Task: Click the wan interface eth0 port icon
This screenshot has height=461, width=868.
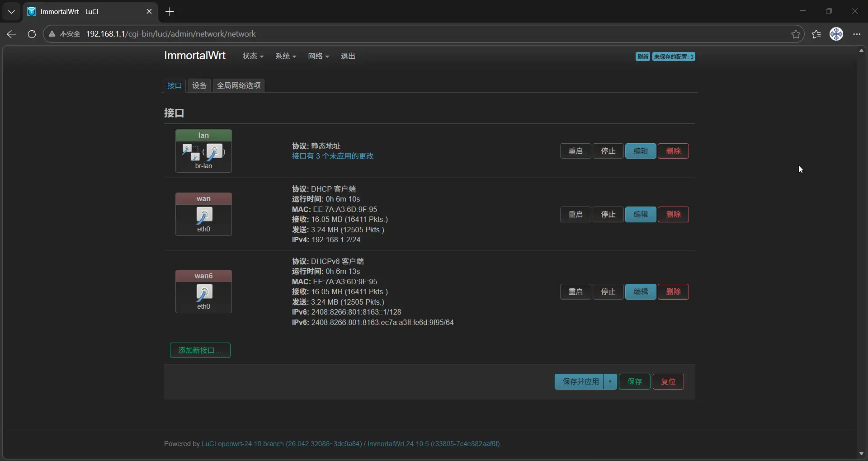Action: [x=204, y=215]
